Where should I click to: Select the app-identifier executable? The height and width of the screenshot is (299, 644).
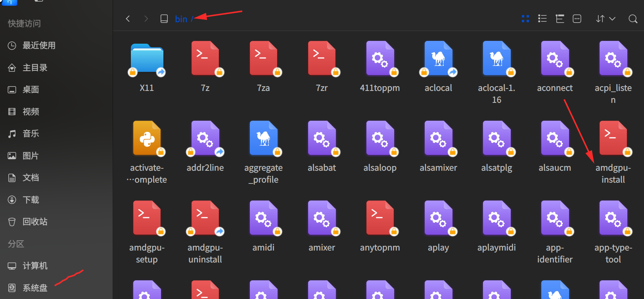click(x=555, y=218)
